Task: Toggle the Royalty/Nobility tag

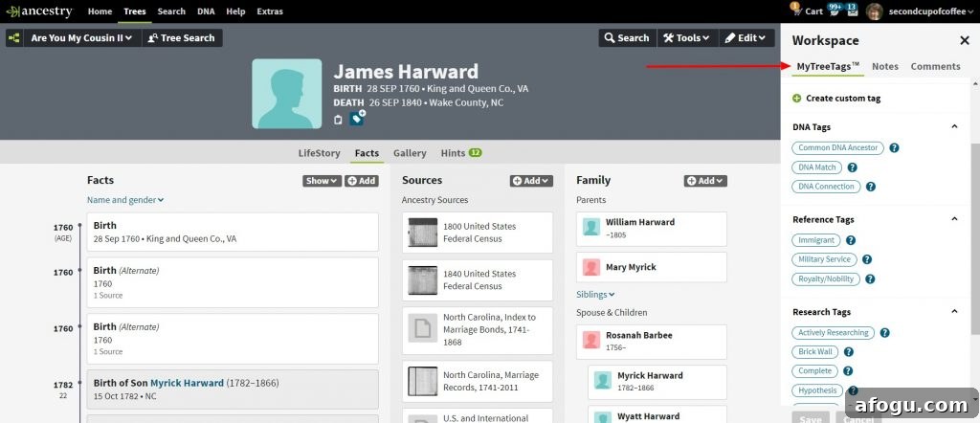Action: [x=826, y=279]
